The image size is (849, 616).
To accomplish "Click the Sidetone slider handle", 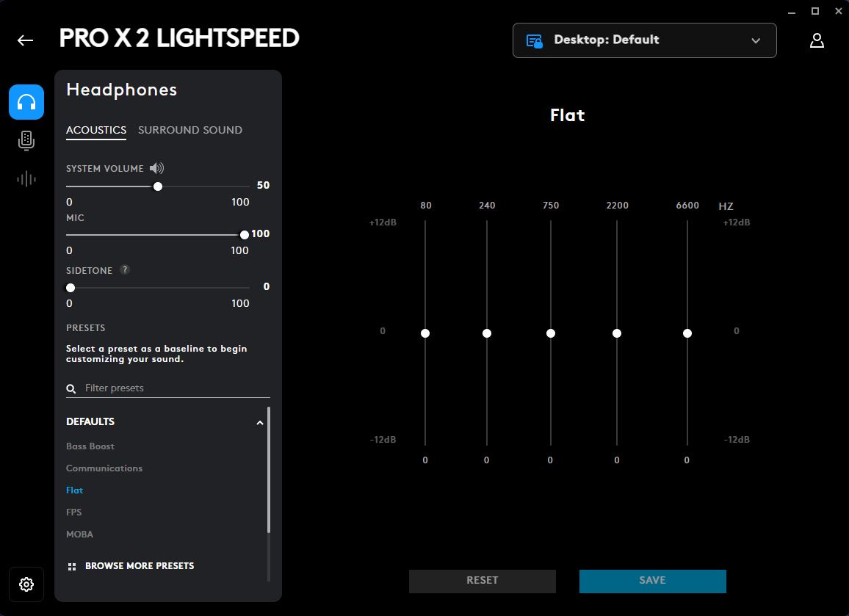I will [71, 287].
